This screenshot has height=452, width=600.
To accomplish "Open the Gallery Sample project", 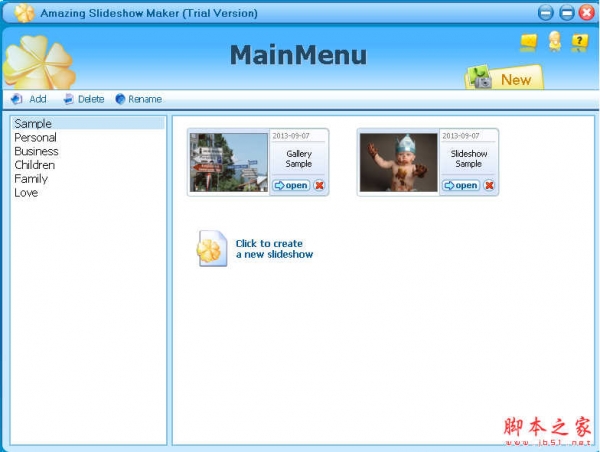I will point(291,185).
